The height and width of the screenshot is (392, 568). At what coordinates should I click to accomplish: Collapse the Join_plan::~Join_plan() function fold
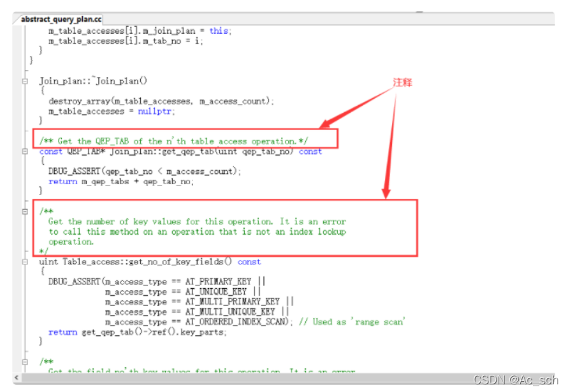[x=25, y=82]
